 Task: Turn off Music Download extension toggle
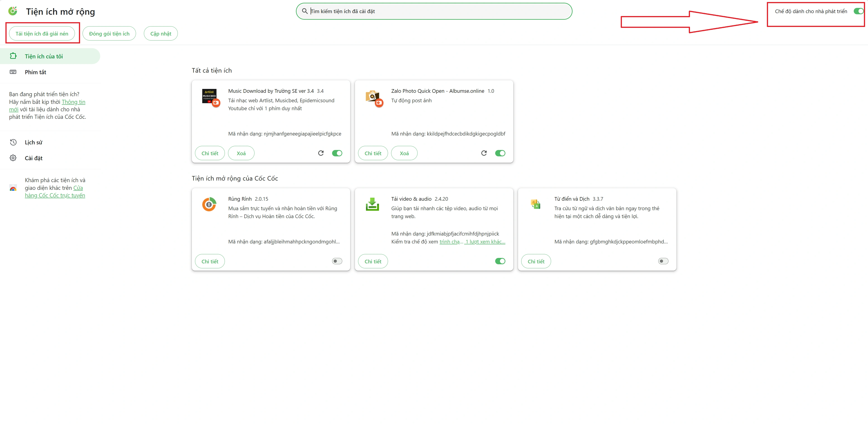tap(337, 153)
